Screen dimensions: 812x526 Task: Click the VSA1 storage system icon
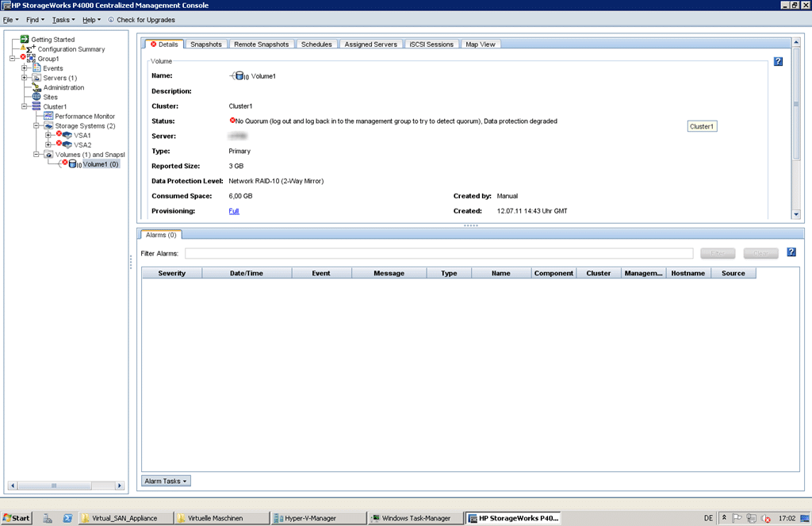[67, 135]
